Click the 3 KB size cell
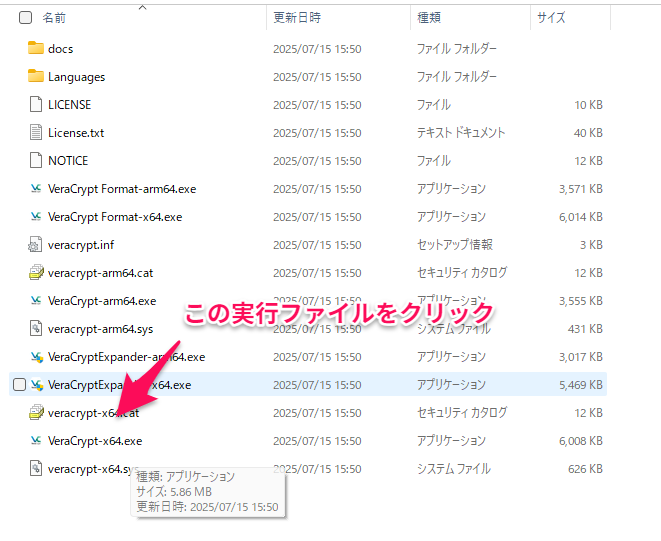The height and width of the screenshot is (541, 661). 591,245
